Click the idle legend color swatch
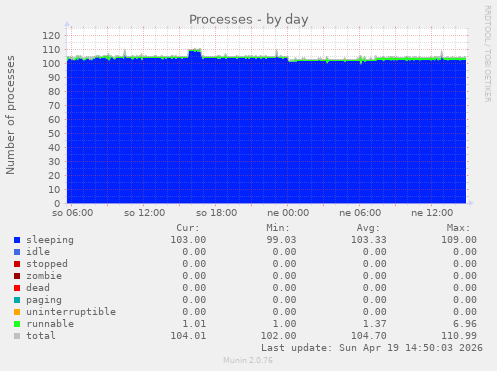Image resolution: width=497 pixels, height=371 pixels. [x=17, y=252]
